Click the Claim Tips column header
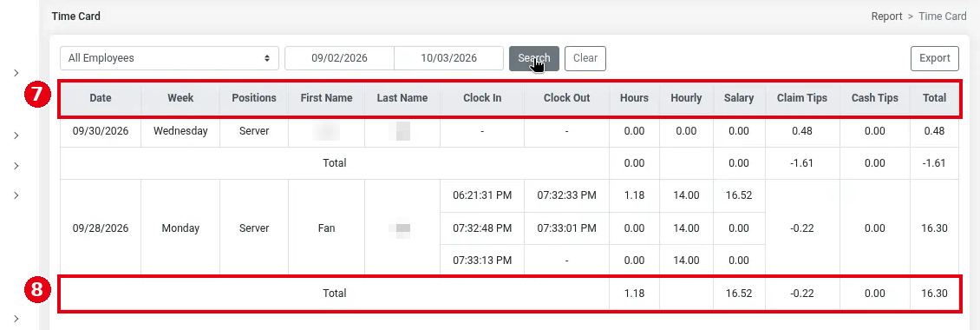Viewport: 980px width, 330px height. click(802, 97)
